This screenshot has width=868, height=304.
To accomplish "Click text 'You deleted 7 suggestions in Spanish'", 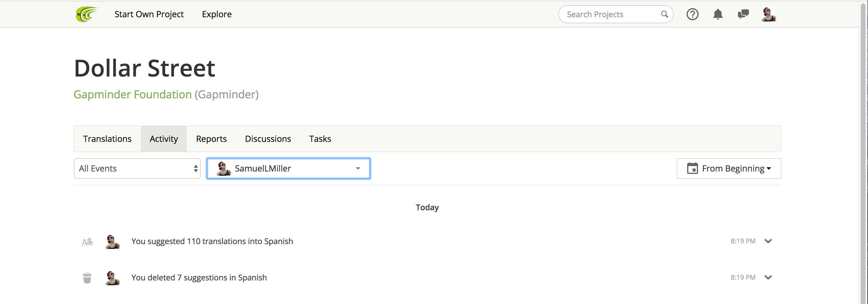I will [x=199, y=278].
